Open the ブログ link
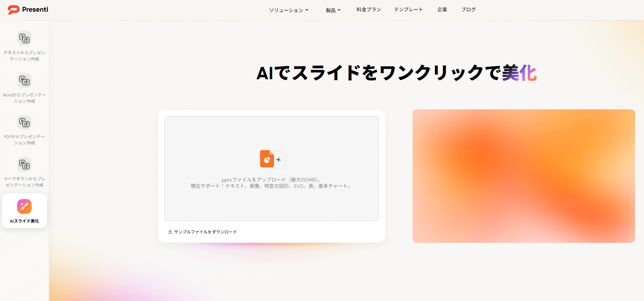The image size is (644, 301). (468, 10)
